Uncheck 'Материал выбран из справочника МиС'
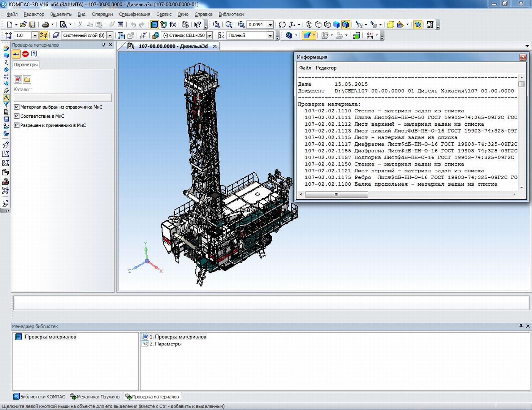The width and height of the screenshot is (532, 410). pos(17,107)
